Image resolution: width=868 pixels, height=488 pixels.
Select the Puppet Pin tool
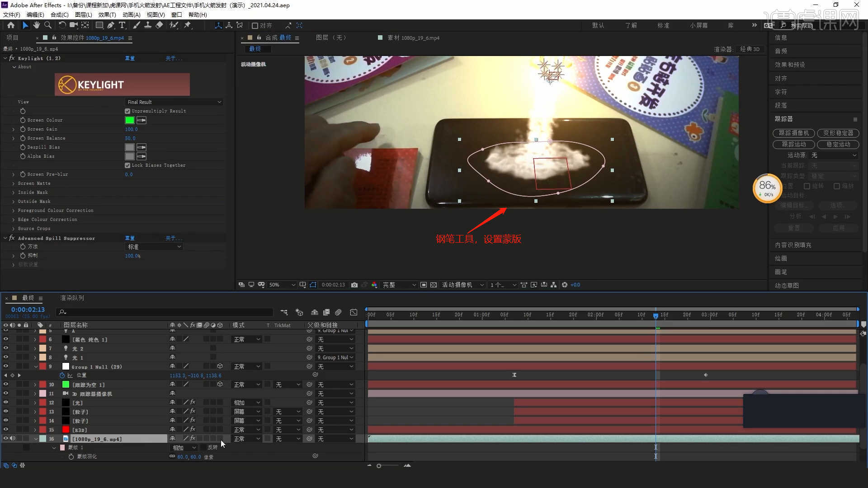tap(188, 25)
